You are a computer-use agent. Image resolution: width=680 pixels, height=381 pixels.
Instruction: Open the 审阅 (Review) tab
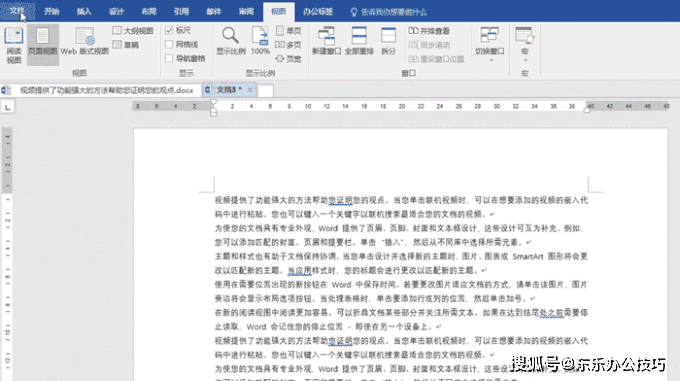[x=246, y=11]
